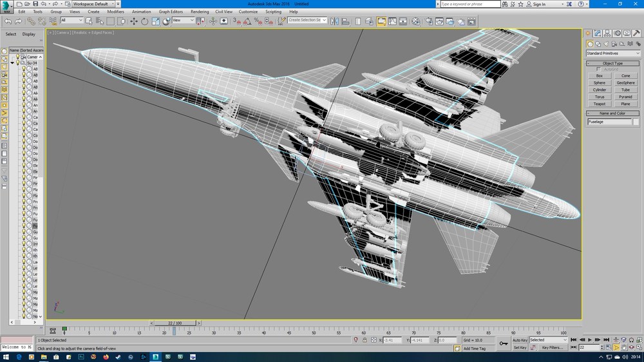Image resolution: width=644 pixels, height=362 pixels.
Task: Click the Align tool icon
Action: click(345, 21)
